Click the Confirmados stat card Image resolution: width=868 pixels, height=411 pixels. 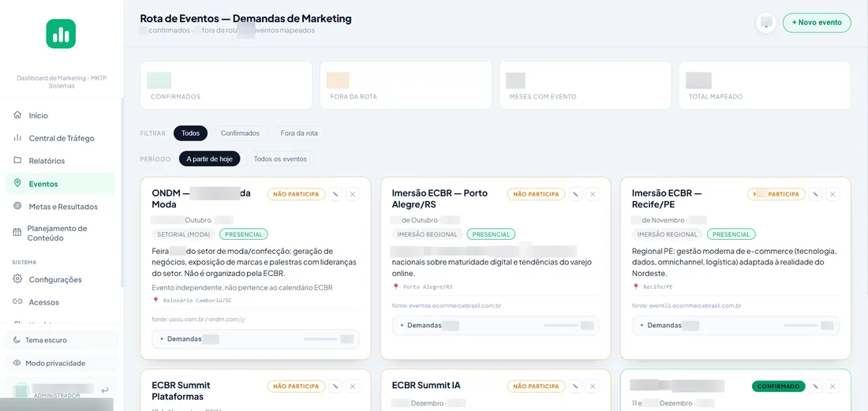(x=226, y=85)
